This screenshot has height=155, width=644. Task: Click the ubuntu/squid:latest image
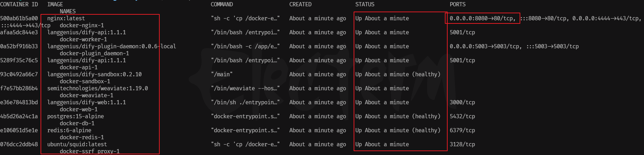point(77,145)
